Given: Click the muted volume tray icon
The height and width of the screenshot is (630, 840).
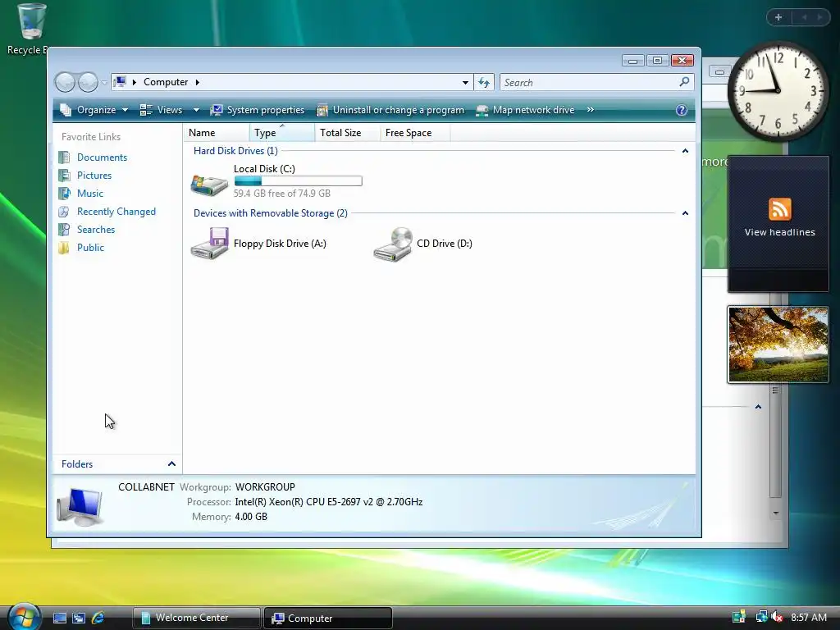Looking at the screenshot, I should pos(776,618).
